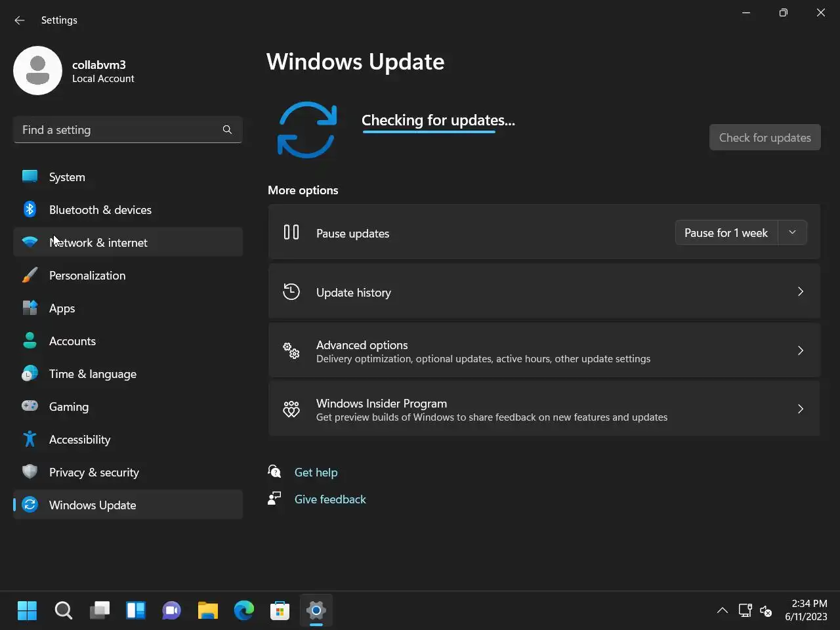
Task: Open the Windows Start menu
Action: click(x=27, y=610)
